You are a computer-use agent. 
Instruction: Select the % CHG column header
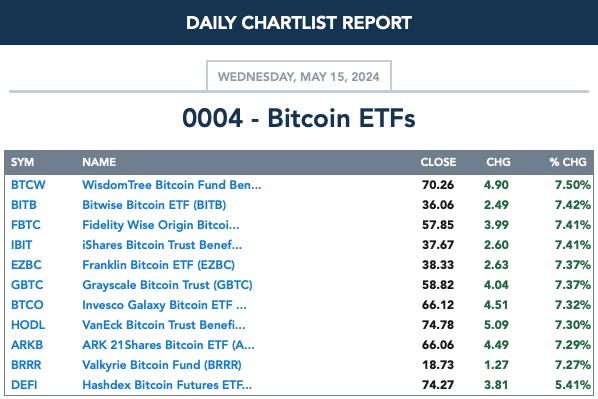[x=568, y=162]
